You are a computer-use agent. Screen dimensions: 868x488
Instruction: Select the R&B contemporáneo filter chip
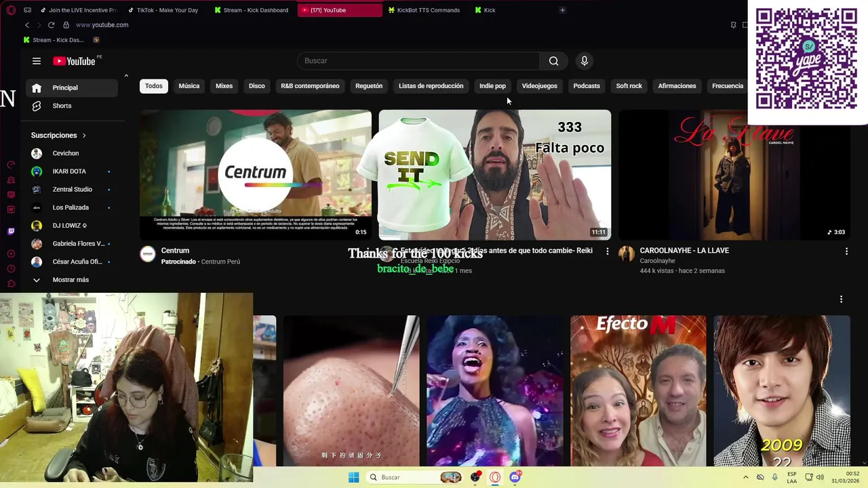[310, 86]
